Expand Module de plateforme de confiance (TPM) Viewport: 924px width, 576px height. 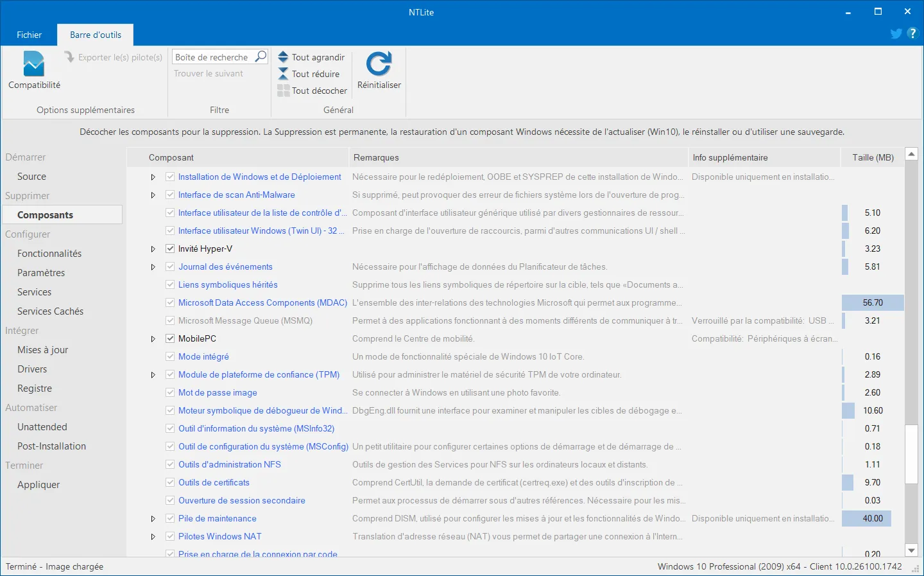coord(153,374)
